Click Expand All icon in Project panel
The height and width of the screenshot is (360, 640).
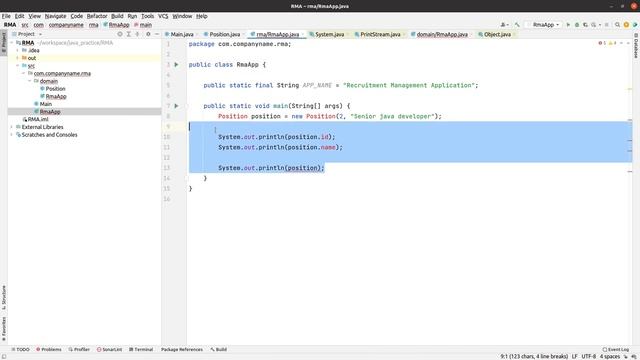[x=129, y=34]
